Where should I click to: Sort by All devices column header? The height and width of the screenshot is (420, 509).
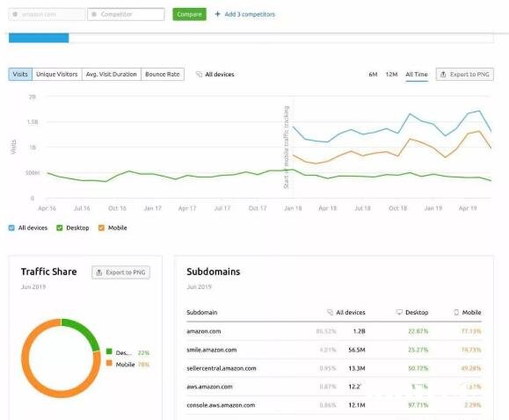click(351, 312)
